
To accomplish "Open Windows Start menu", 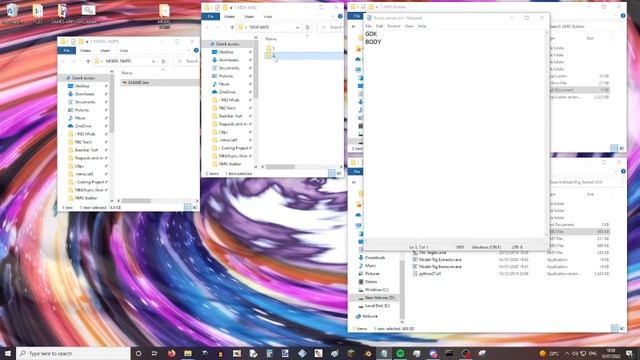I will [8, 353].
